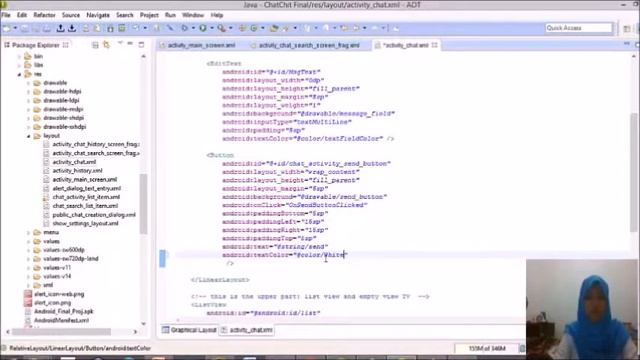Expand the values folder
This screenshot has height=360, width=640.
pos(29,242)
